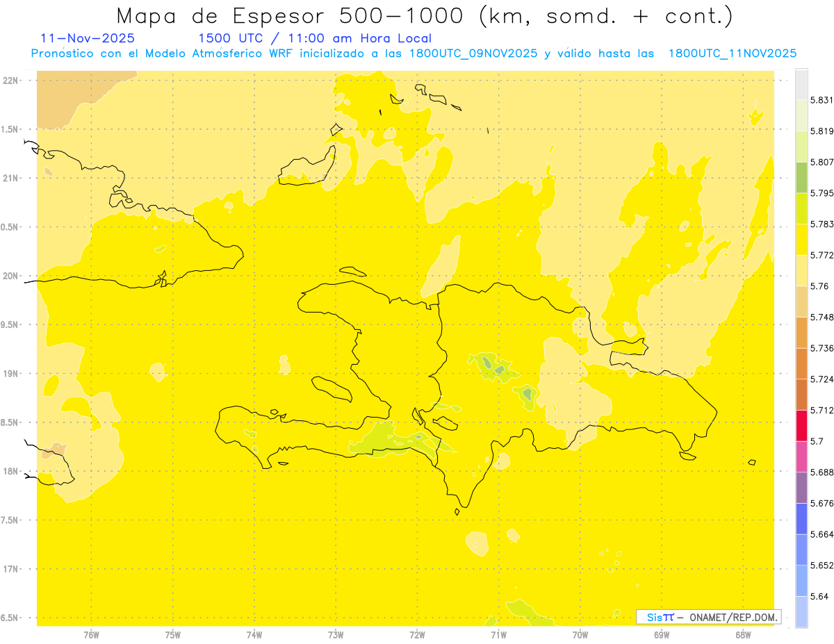Viewport: 834px width, 644px height.
Task: Click the legend value "5.76"
Action: point(819,286)
